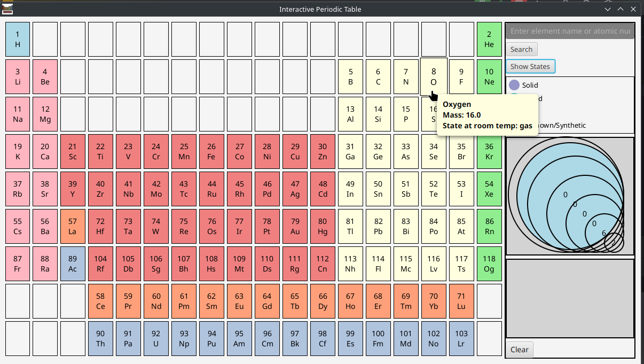644x364 pixels.
Task: Select the Gadolinium (Gd) element tile
Action: (267, 301)
